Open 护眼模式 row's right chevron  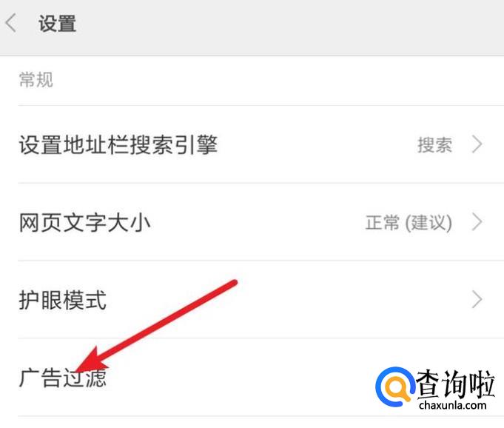[477, 300]
